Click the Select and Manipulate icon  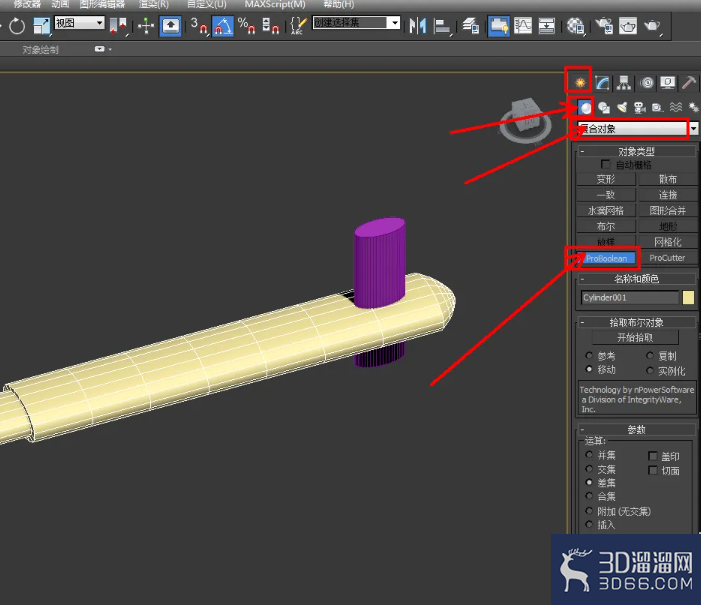146,25
